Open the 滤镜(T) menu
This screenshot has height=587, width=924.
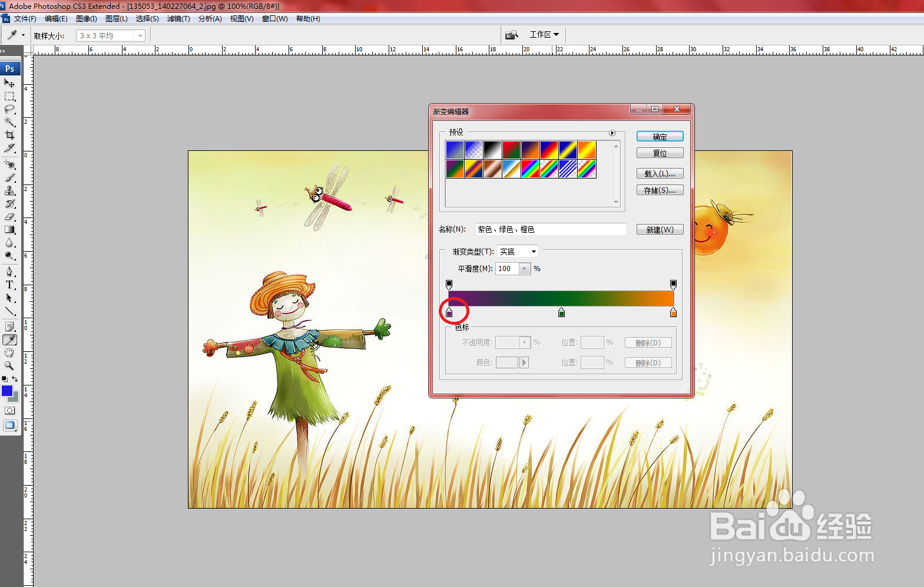point(178,19)
